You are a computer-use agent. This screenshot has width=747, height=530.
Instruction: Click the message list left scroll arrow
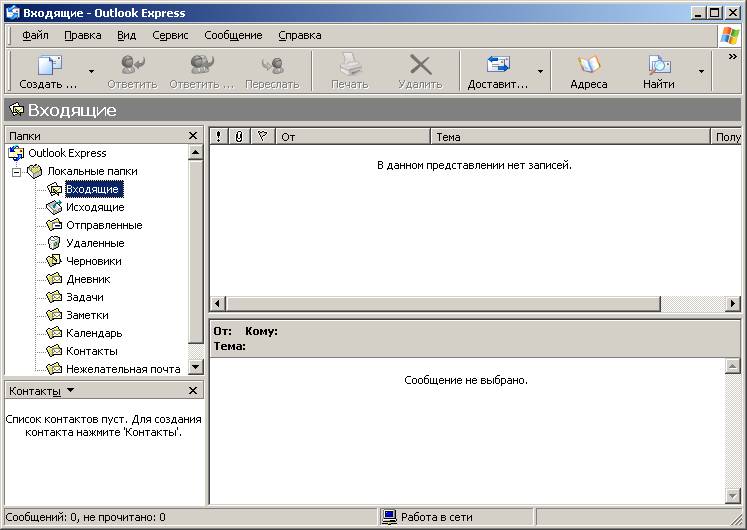[x=218, y=303]
